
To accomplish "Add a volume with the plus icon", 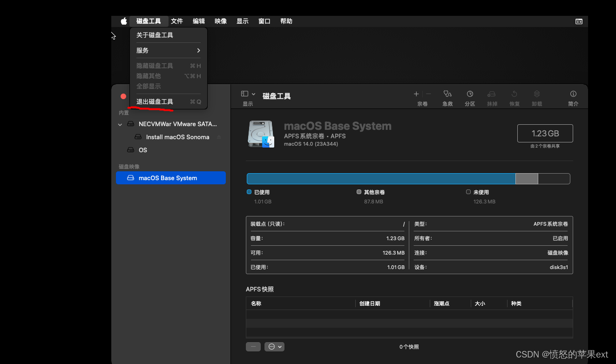I will 416,94.
